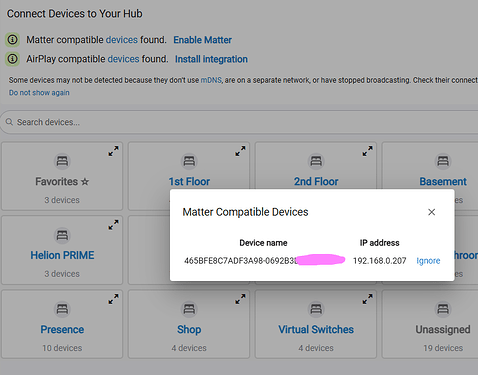
Task: Select the device name starting with 465BFE8C7ADF3A98
Action: pos(264,261)
